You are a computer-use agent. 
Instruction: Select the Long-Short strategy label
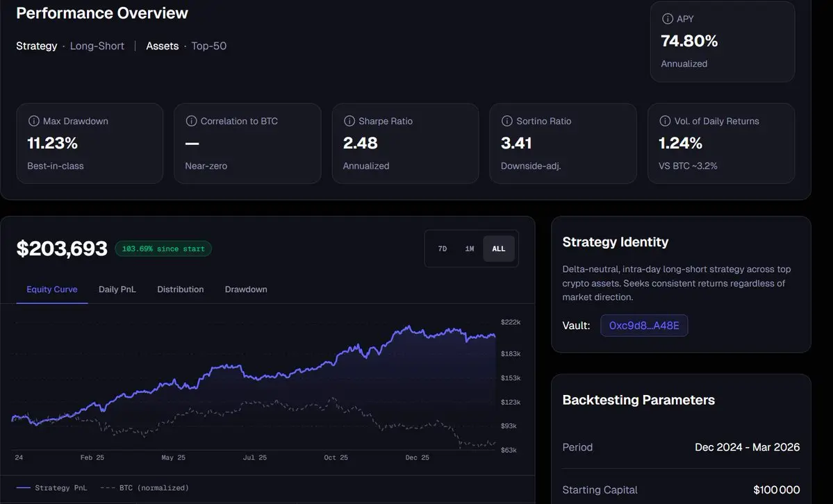[97, 46]
